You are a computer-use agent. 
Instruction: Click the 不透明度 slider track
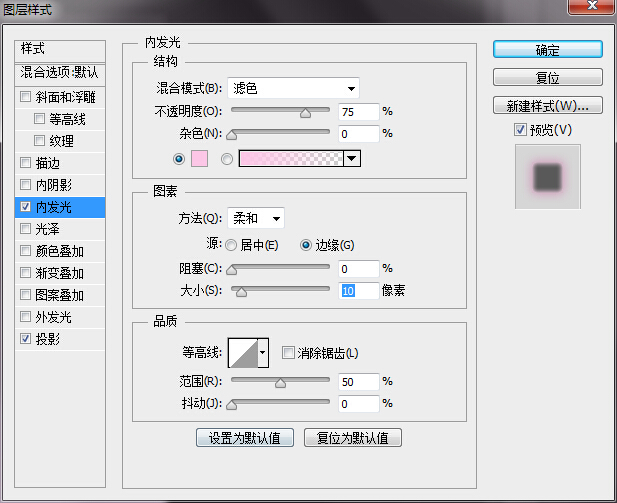point(280,111)
